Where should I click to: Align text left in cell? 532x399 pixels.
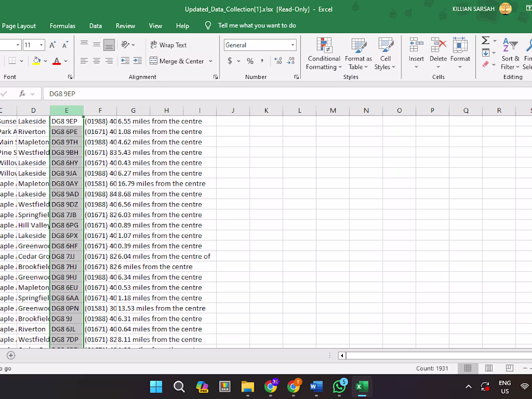click(x=84, y=61)
